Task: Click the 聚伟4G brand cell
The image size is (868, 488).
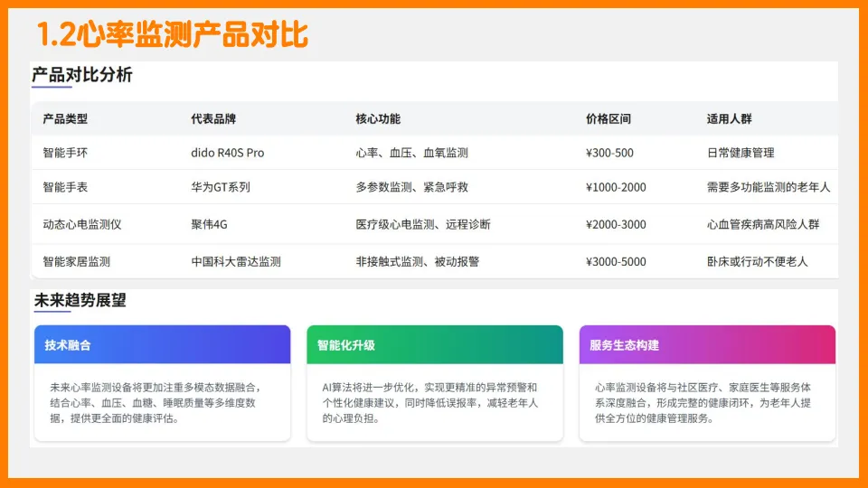Action: pos(209,224)
